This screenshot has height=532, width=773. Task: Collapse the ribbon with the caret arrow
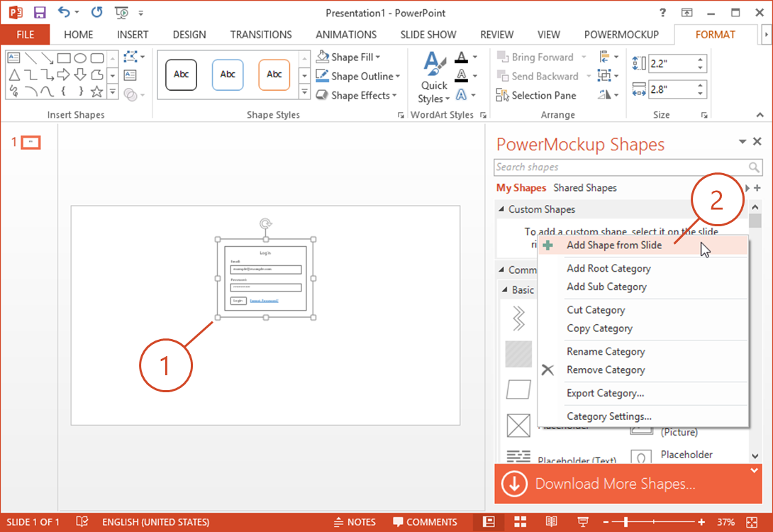[760, 115]
